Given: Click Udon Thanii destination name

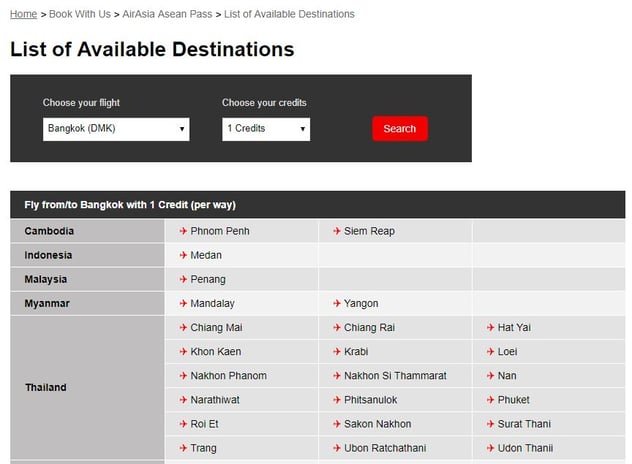Looking at the screenshot, I should [525, 448].
